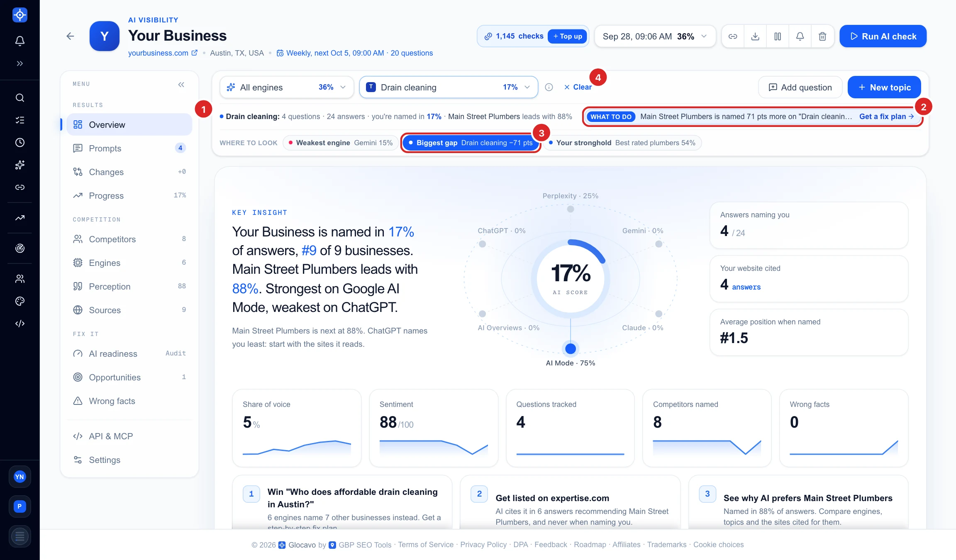Open the Prompts menu item

click(x=129, y=149)
